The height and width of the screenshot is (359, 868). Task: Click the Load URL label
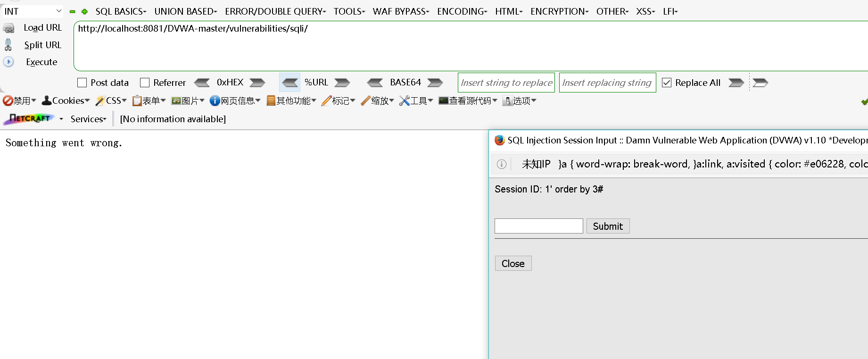point(42,28)
